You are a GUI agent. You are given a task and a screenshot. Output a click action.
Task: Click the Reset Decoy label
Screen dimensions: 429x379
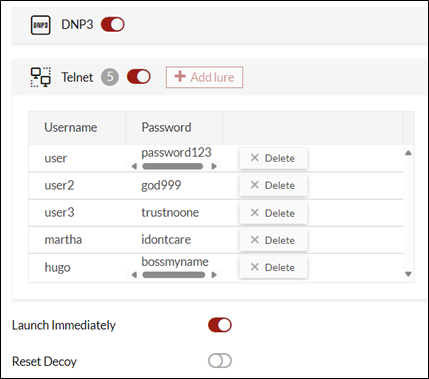(x=44, y=362)
